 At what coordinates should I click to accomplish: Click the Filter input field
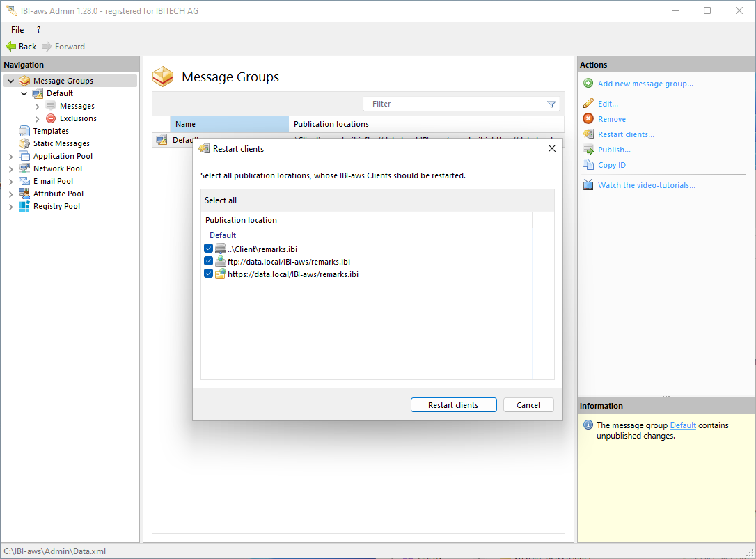click(x=456, y=104)
